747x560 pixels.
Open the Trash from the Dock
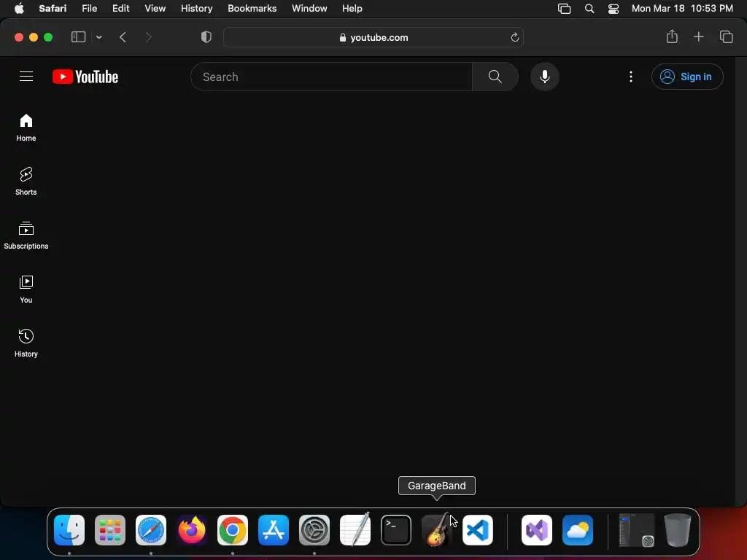(x=678, y=530)
